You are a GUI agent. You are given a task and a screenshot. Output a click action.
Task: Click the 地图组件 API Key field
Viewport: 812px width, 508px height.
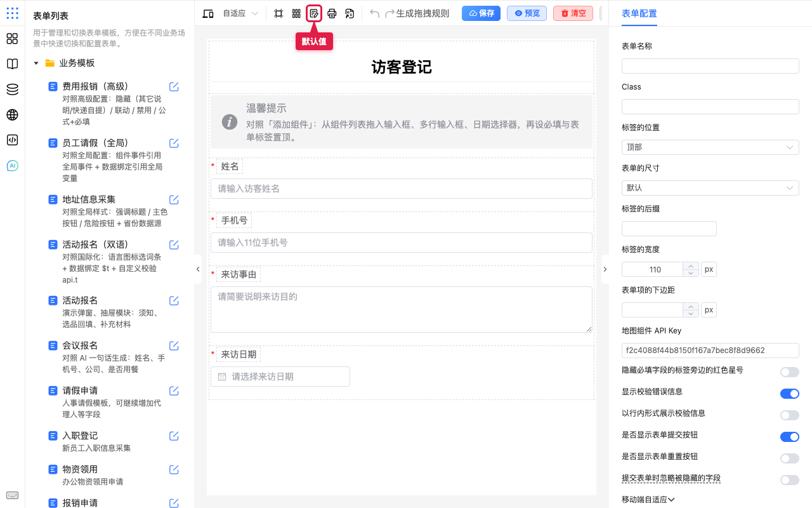[710, 351]
